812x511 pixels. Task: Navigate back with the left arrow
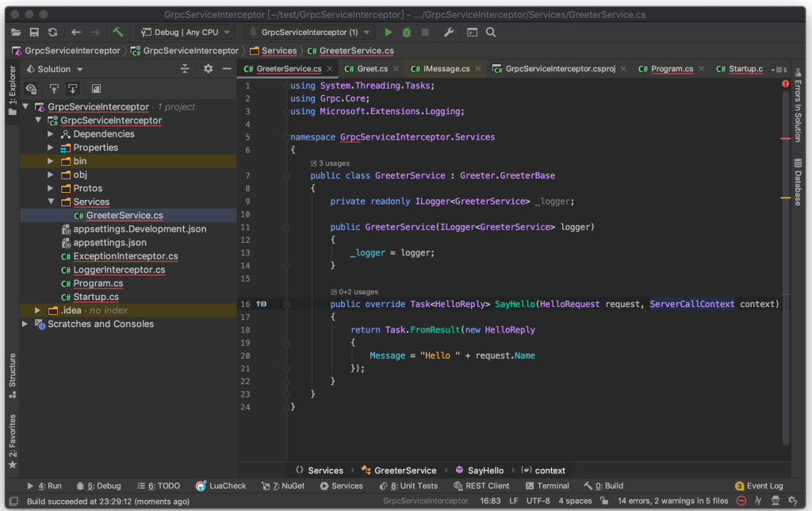[x=76, y=32]
